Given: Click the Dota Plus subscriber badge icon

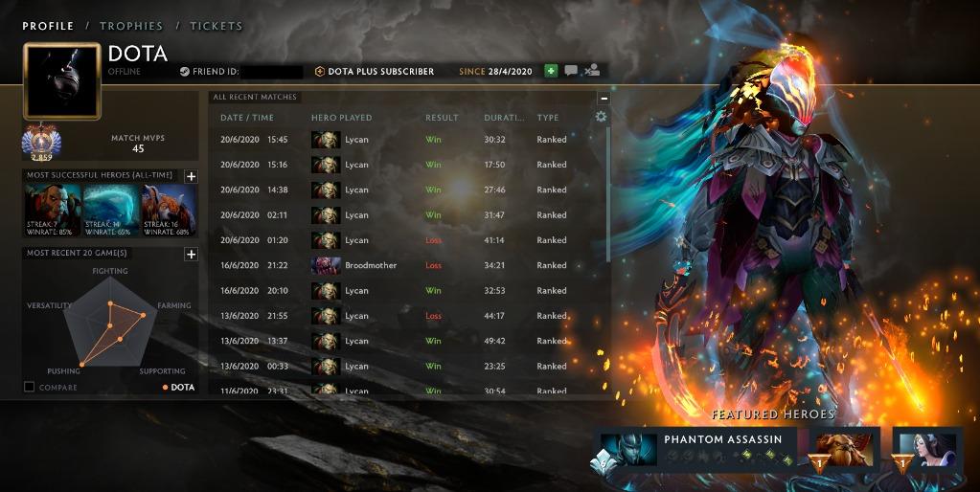Looking at the screenshot, I should point(319,71).
